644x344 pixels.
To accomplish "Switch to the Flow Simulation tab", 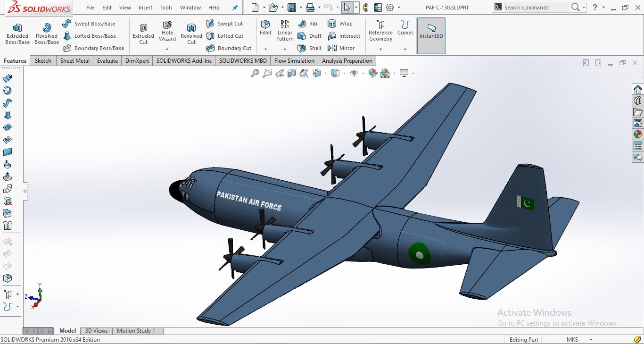I will (294, 61).
